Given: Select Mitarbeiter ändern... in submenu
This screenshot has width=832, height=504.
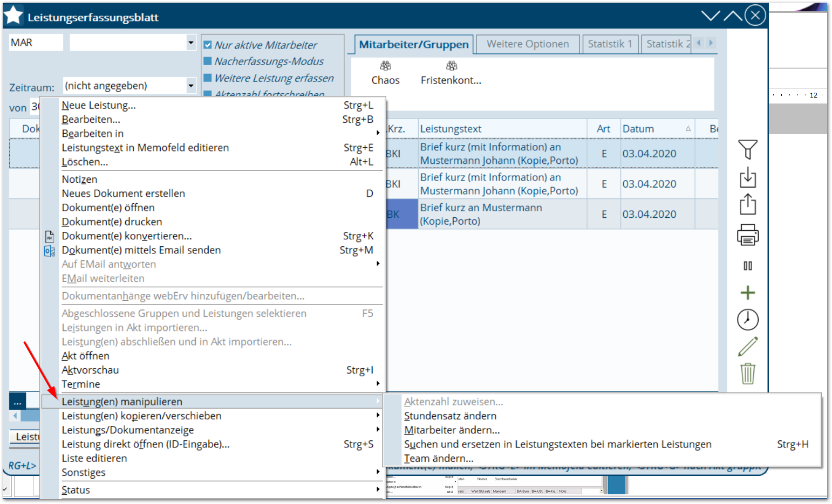Looking at the screenshot, I should tap(602, 430).
